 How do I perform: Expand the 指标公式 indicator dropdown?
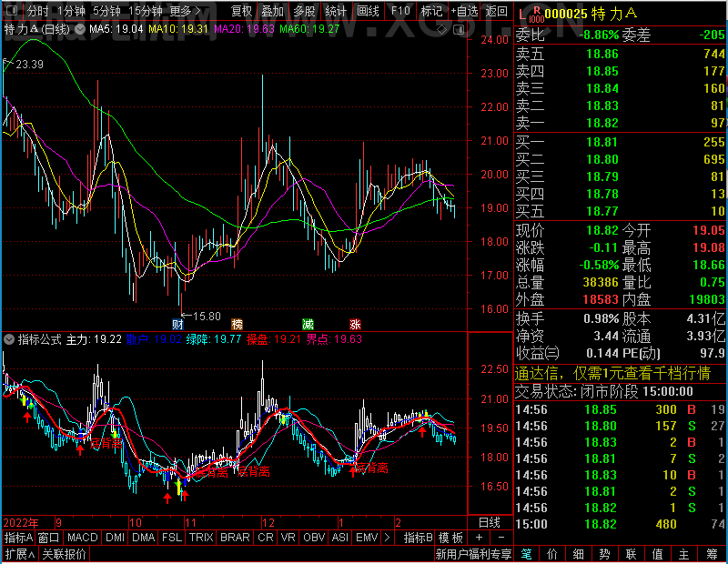pyautogui.click(x=9, y=339)
